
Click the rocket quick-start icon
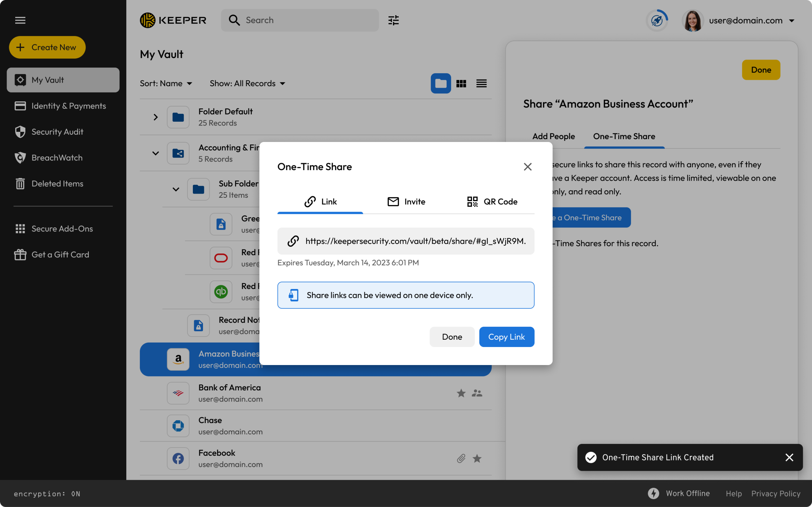tap(657, 21)
